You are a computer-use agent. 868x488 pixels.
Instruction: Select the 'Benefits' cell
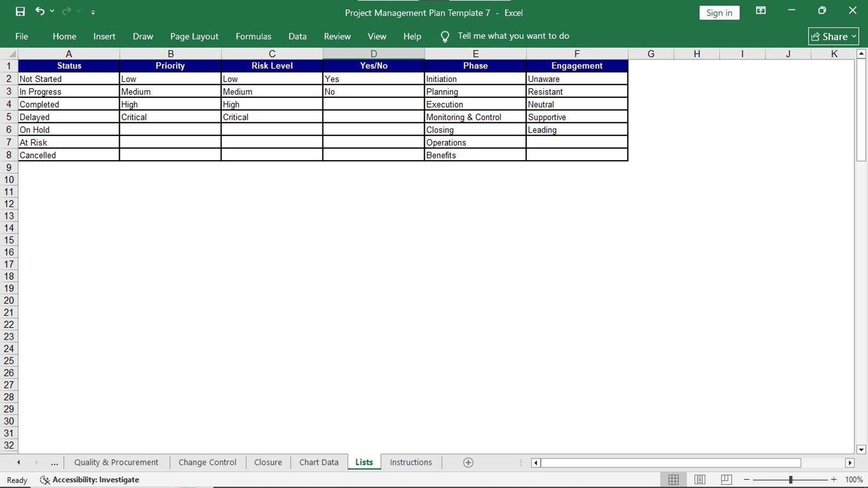point(476,155)
